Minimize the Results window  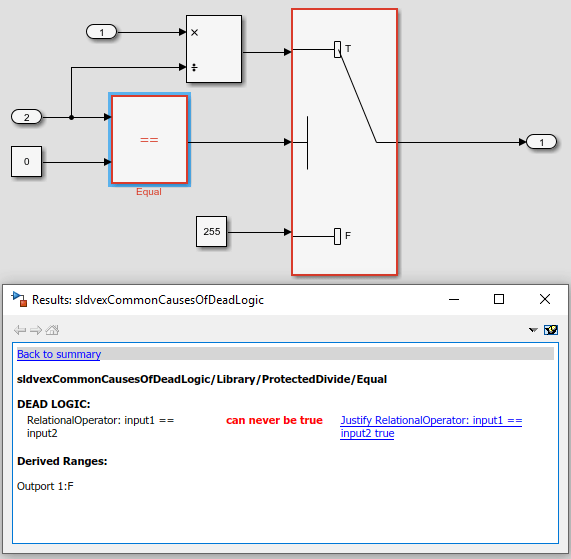(x=454, y=299)
